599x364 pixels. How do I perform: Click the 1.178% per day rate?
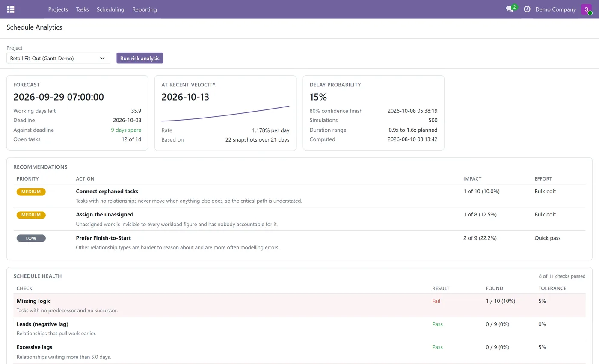click(271, 130)
